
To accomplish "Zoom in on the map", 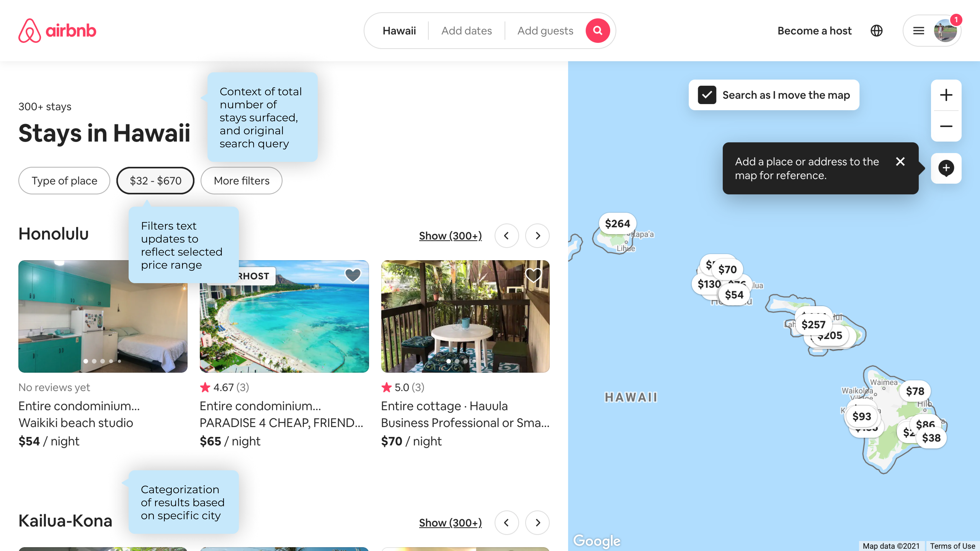I will tap(946, 95).
